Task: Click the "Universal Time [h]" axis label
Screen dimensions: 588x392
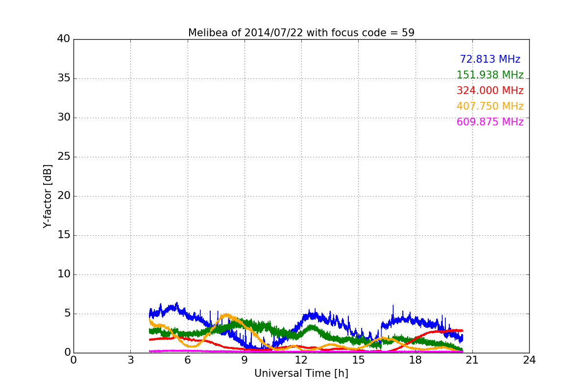Action: pyautogui.click(x=301, y=373)
